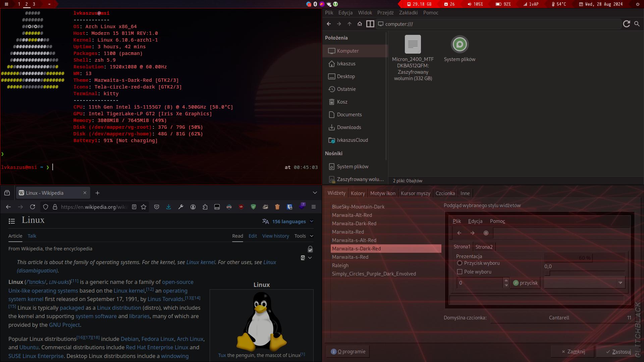
Task: Open the combo box in widget preview
Action: [x=585, y=283]
